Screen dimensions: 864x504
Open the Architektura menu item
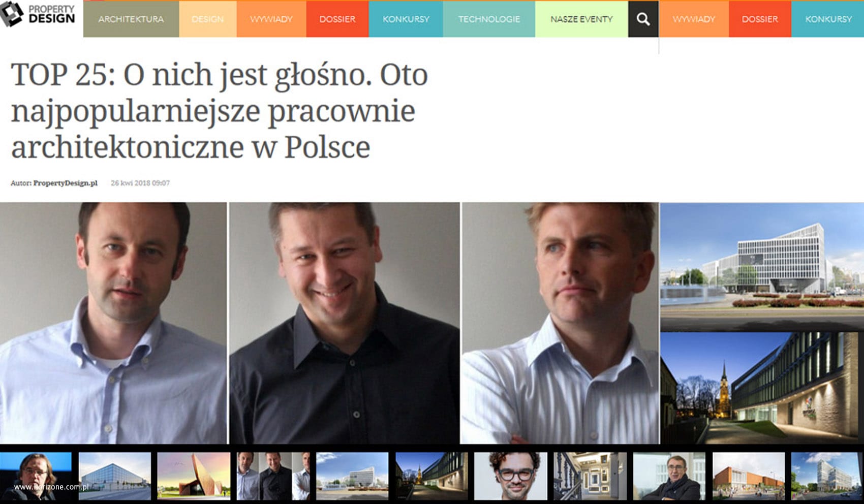(x=131, y=19)
